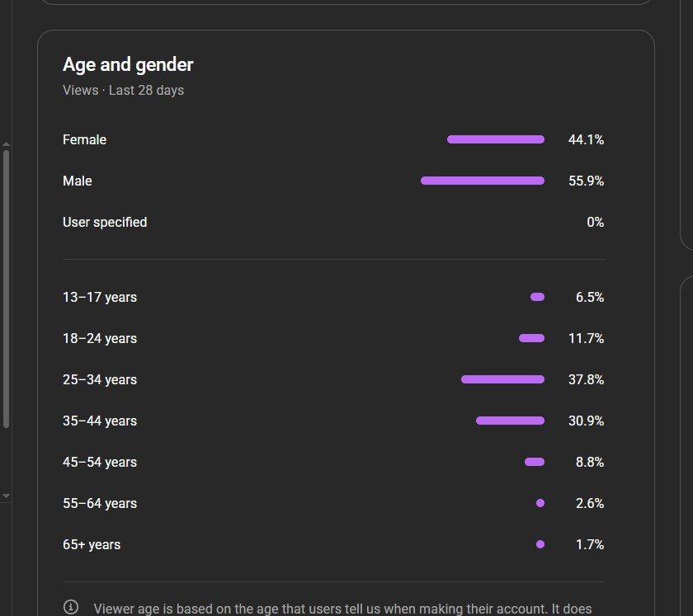Click the scroll up arrow on left scrollbar

(7, 143)
